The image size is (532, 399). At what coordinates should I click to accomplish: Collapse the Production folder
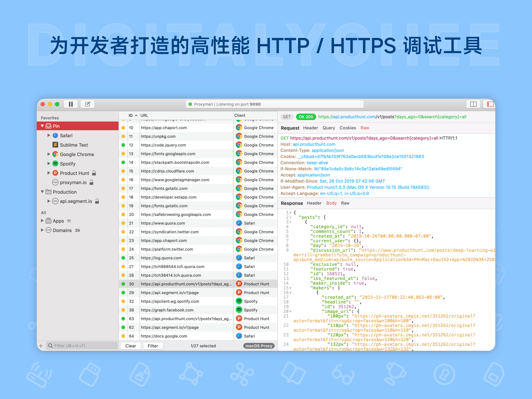[42, 192]
